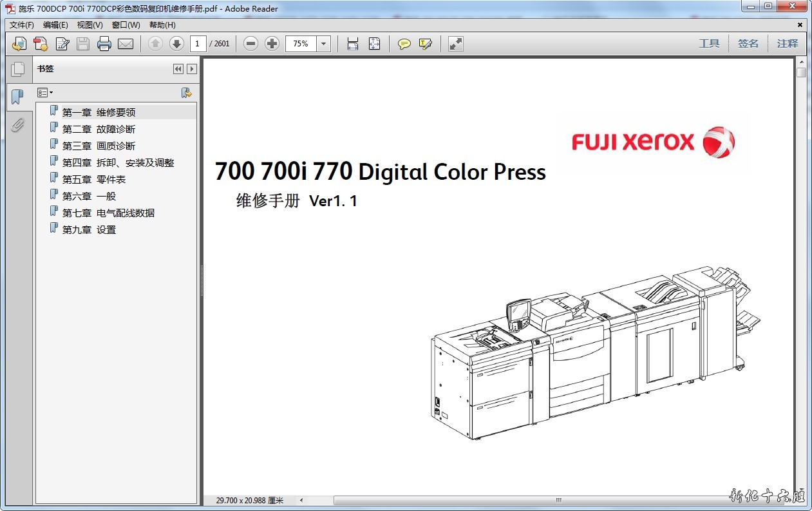Click the Print file icon
812x511 pixels.
click(x=104, y=44)
